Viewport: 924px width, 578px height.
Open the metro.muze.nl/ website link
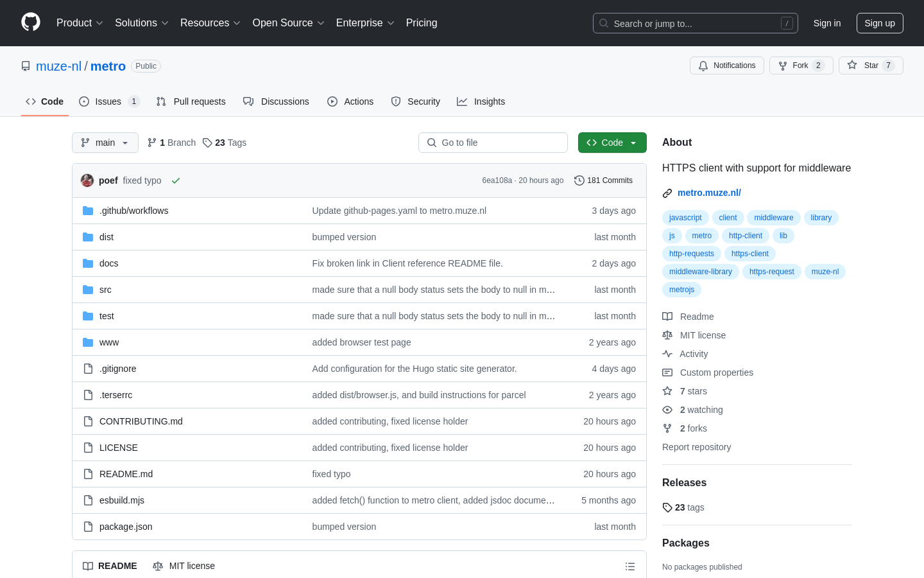click(x=709, y=193)
